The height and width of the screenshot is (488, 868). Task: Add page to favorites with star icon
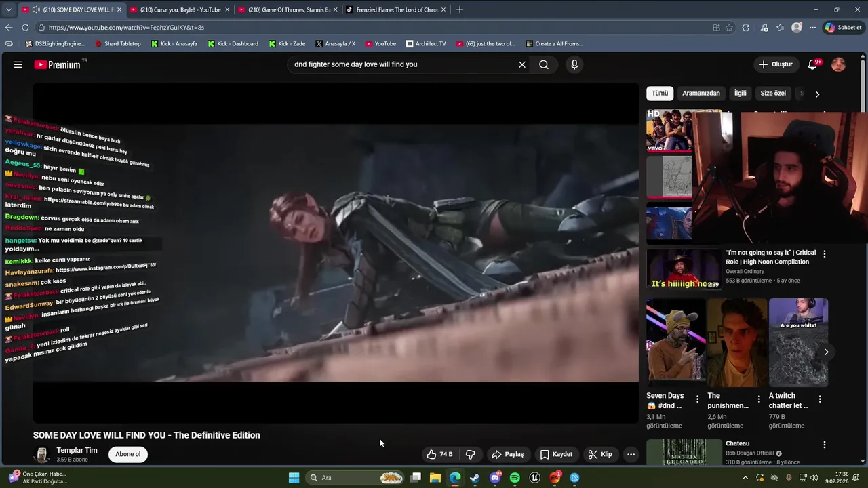coord(729,28)
